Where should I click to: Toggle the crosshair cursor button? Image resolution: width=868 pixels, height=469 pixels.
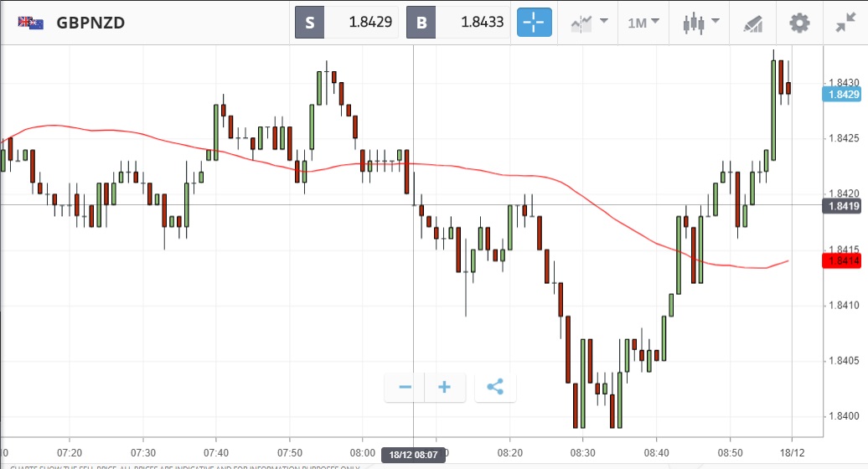[535, 23]
